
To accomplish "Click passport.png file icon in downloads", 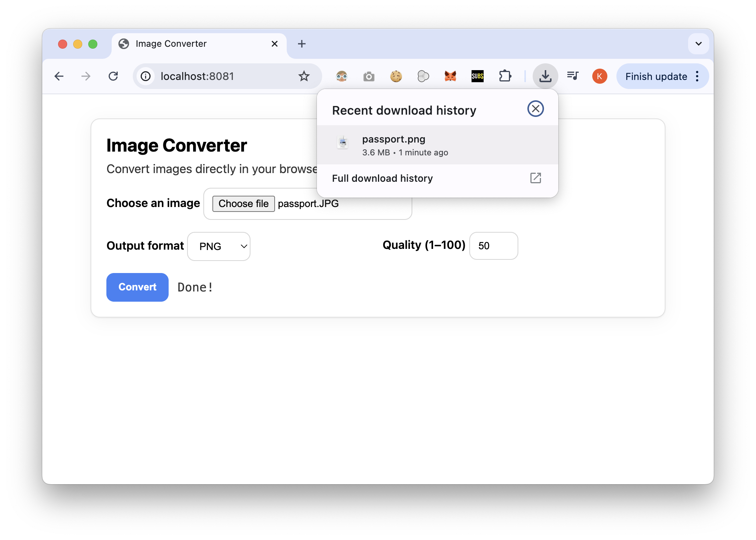I will 343,143.
